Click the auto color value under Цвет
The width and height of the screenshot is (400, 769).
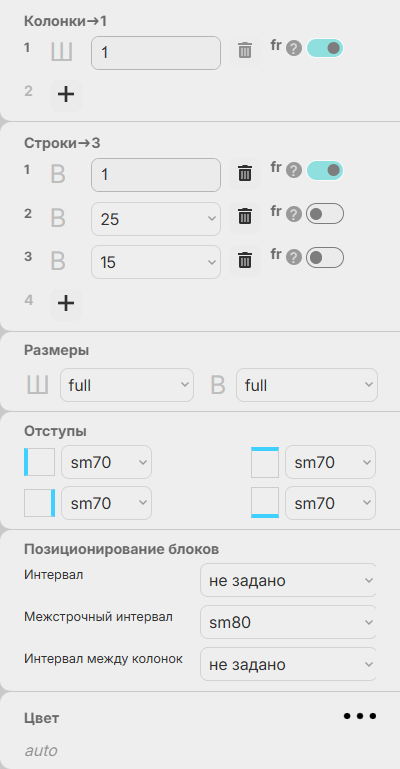click(x=41, y=750)
